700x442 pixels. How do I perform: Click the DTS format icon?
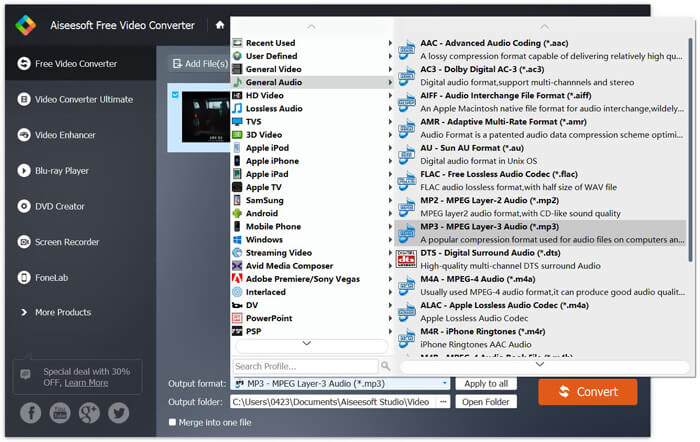(x=407, y=259)
